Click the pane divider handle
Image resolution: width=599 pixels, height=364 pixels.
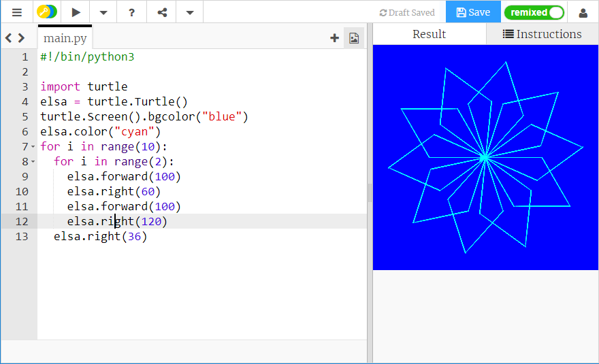pos(370,193)
